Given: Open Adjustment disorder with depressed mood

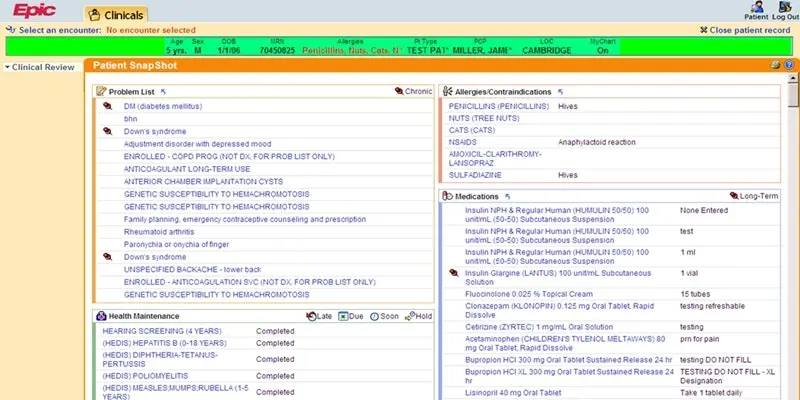Looking at the screenshot, I should pyautogui.click(x=197, y=144).
